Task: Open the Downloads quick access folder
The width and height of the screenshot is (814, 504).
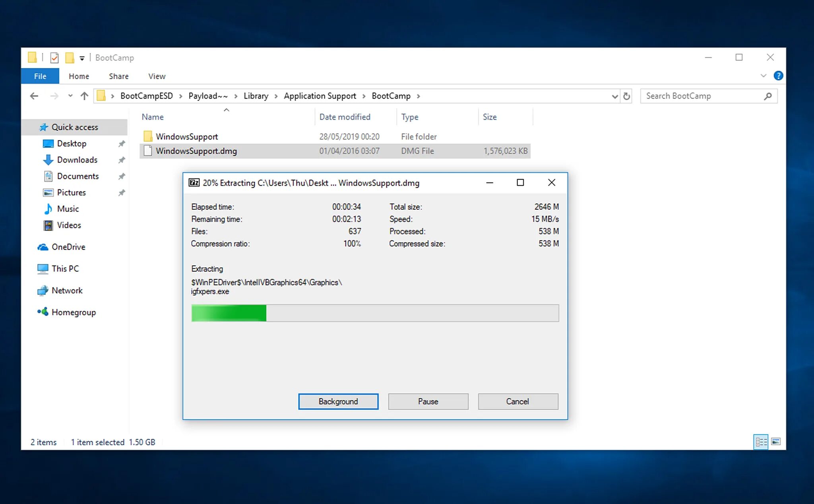Action: point(77,160)
